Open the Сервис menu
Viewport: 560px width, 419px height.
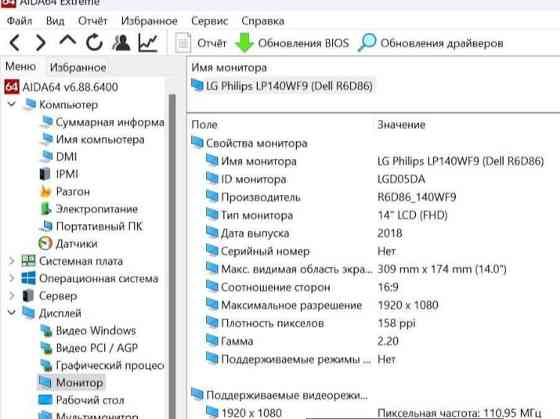[x=210, y=21]
